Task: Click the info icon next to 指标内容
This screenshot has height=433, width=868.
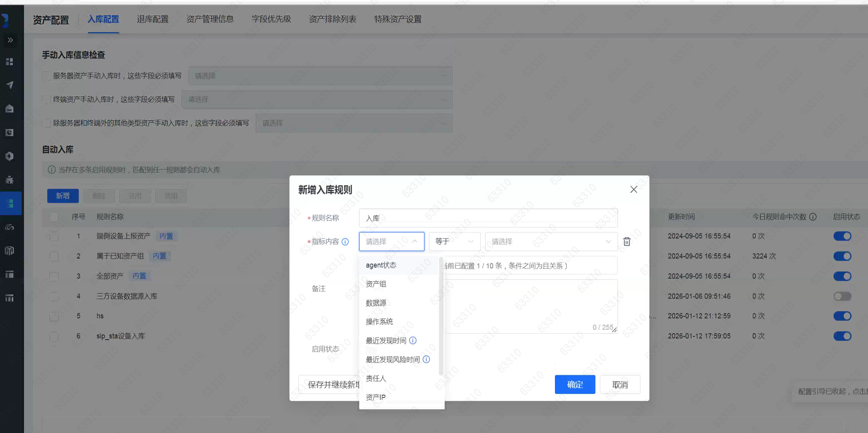Action: tap(345, 242)
